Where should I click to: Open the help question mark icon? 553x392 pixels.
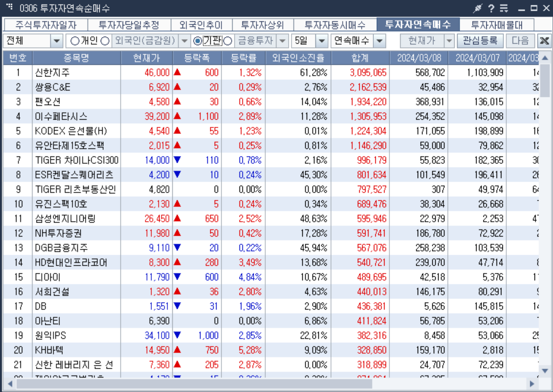pos(491,8)
